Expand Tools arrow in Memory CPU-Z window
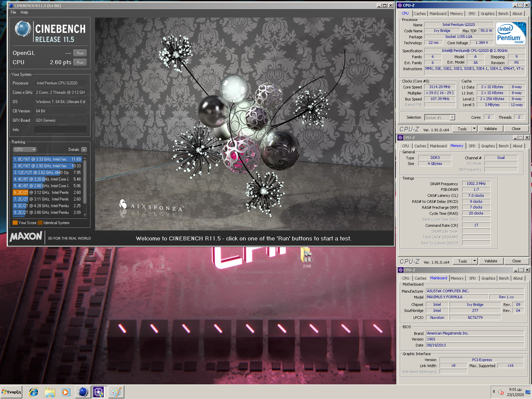532x399 pixels. click(x=475, y=261)
